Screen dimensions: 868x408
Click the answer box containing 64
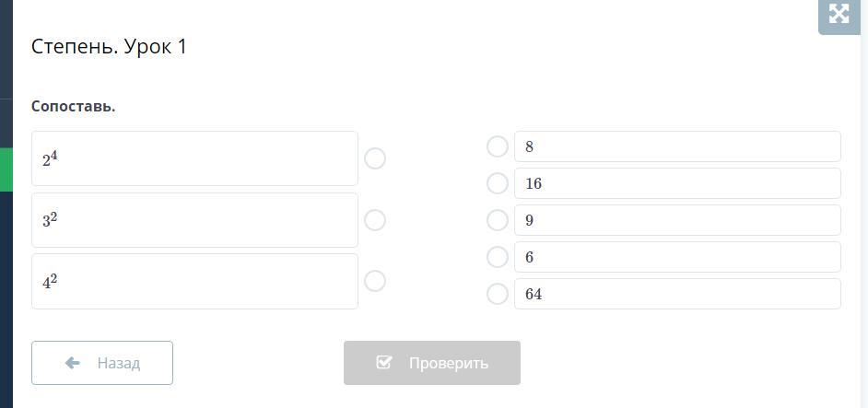point(677,294)
